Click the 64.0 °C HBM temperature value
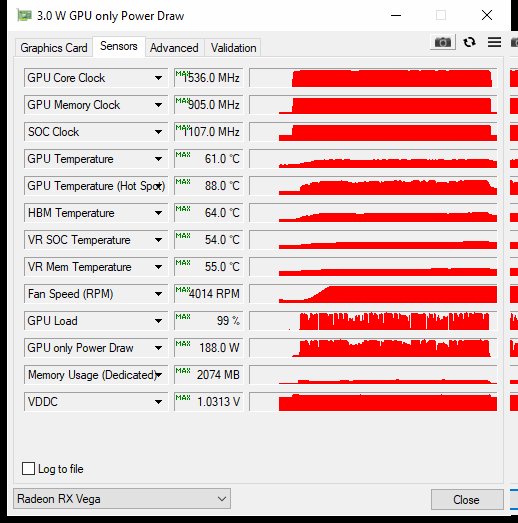The width and height of the screenshot is (518, 523). point(209,213)
